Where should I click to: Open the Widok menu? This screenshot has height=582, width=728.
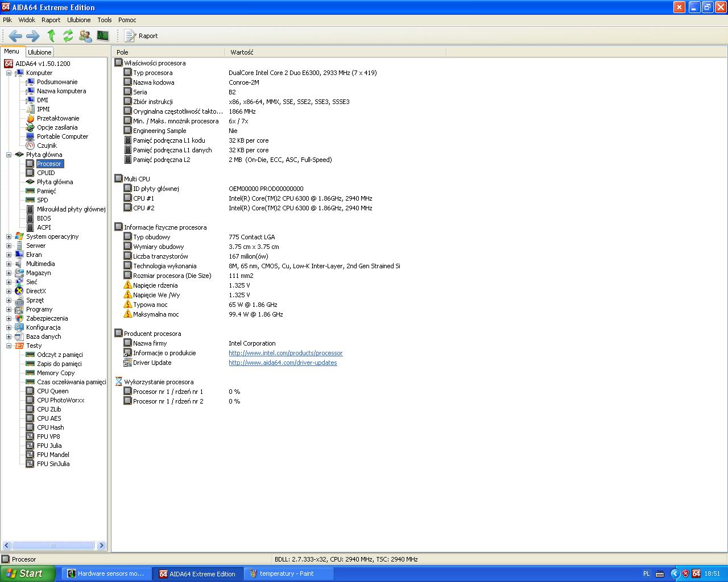27,20
